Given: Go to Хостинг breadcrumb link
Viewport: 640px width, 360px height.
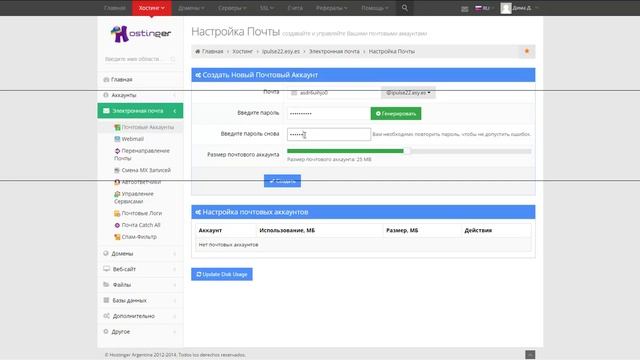Looking at the screenshot, I should click(242, 51).
